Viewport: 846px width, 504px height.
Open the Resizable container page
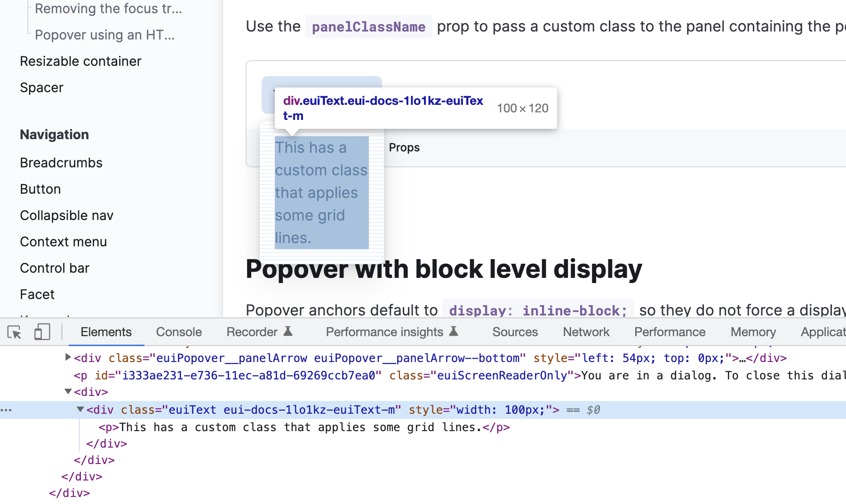(x=80, y=61)
